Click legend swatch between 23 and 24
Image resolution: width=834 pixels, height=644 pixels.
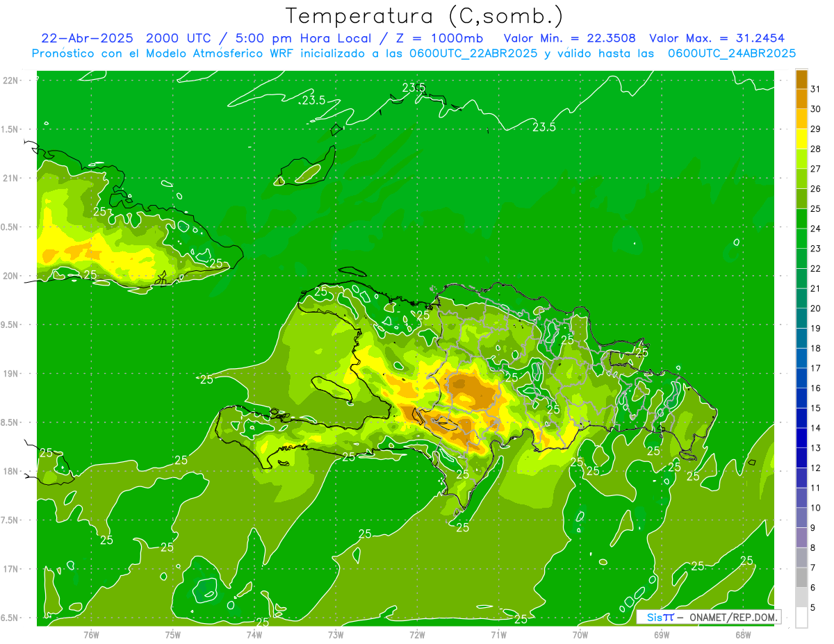pyautogui.click(x=801, y=239)
